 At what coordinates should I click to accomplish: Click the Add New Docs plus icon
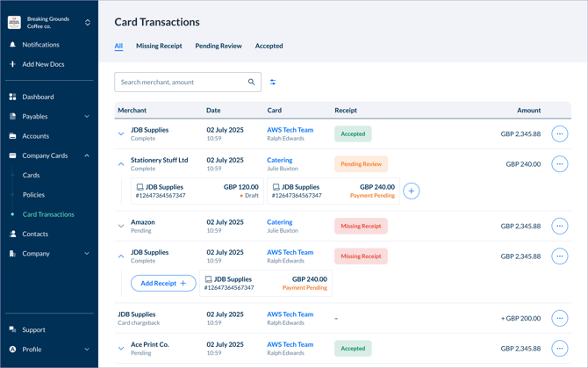coord(13,64)
